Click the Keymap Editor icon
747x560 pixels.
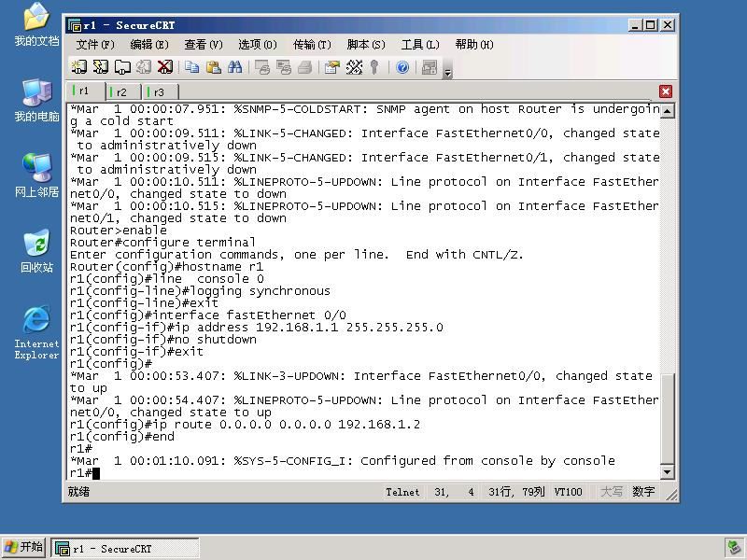[354, 67]
